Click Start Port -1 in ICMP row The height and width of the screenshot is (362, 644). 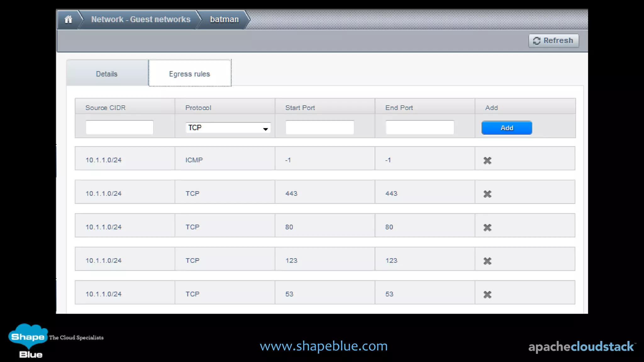pyautogui.click(x=288, y=160)
